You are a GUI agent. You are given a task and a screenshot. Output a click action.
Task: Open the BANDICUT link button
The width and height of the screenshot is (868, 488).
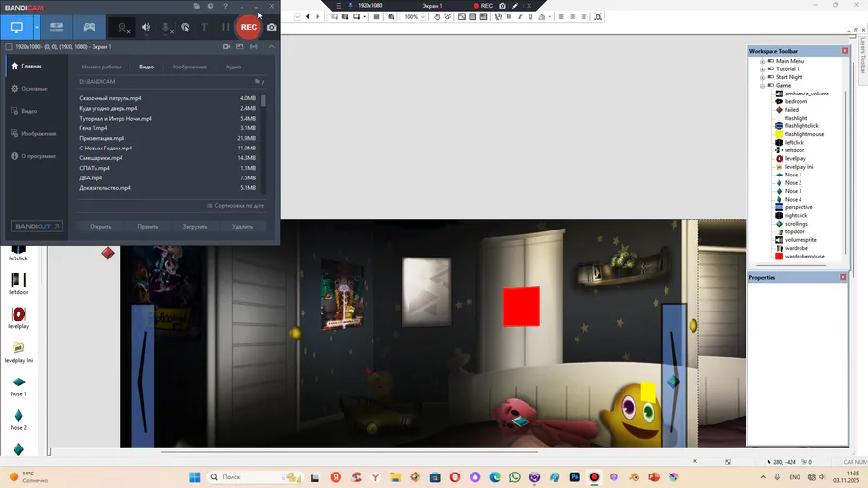[37, 227]
